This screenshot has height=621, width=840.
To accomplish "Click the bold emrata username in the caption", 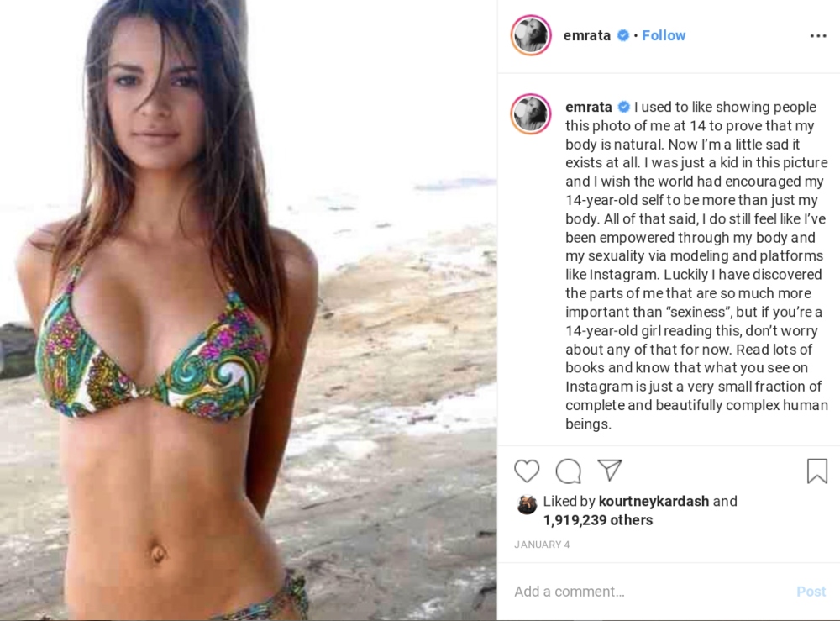I will click(x=588, y=107).
